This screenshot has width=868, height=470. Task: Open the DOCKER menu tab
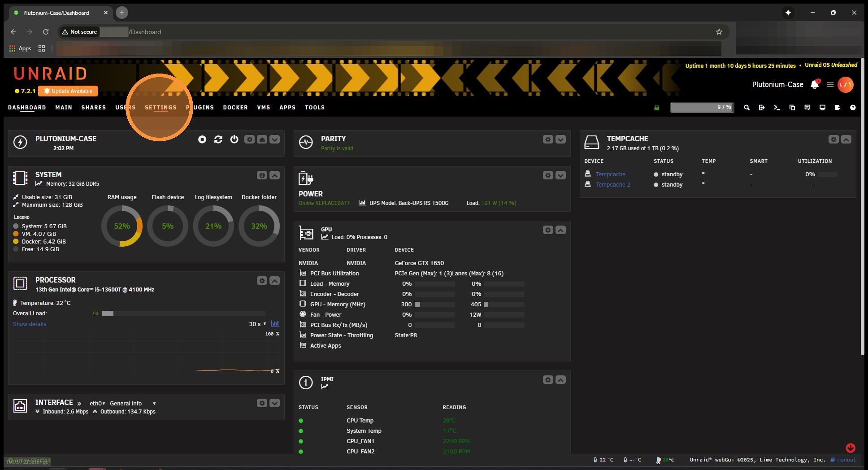235,108
